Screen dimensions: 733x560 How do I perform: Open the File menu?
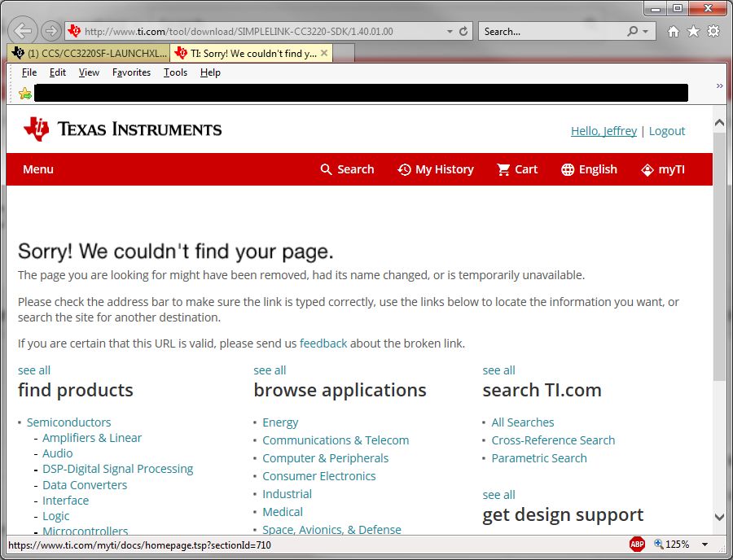click(29, 72)
